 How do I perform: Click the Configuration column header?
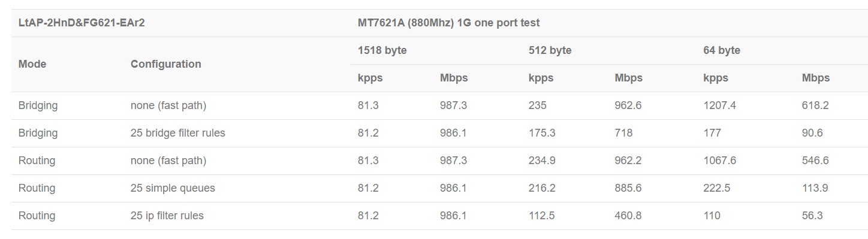(166, 64)
